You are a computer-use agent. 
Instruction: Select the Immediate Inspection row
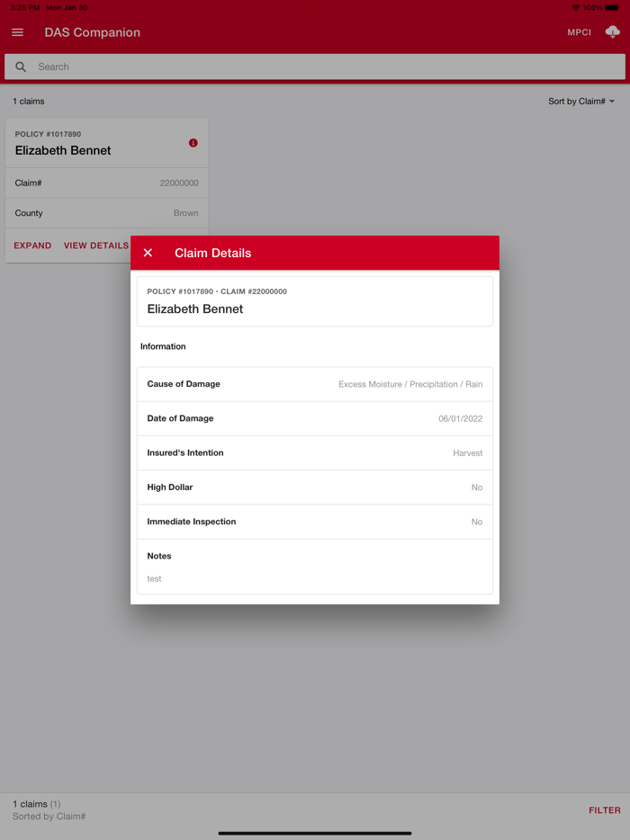click(315, 522)
